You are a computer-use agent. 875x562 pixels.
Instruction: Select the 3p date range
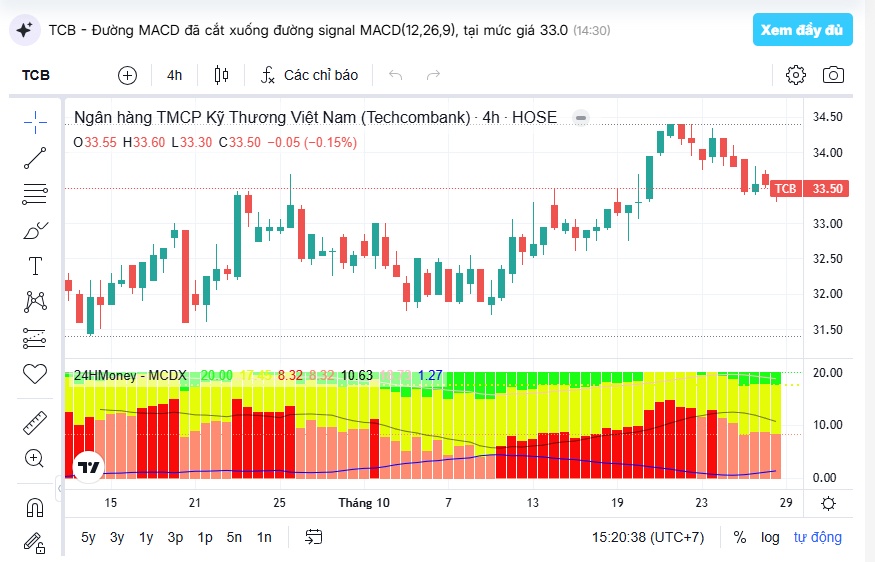pyautogui.click(x=175, y=537)
